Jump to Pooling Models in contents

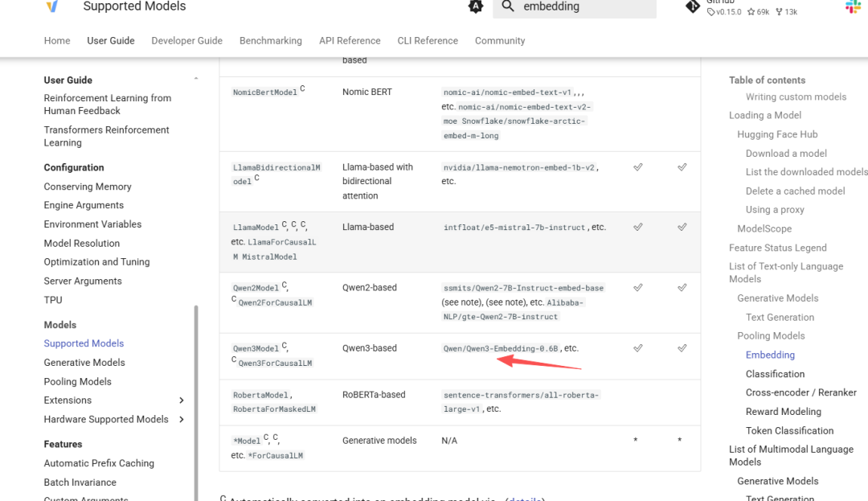[x=771, y=335]
